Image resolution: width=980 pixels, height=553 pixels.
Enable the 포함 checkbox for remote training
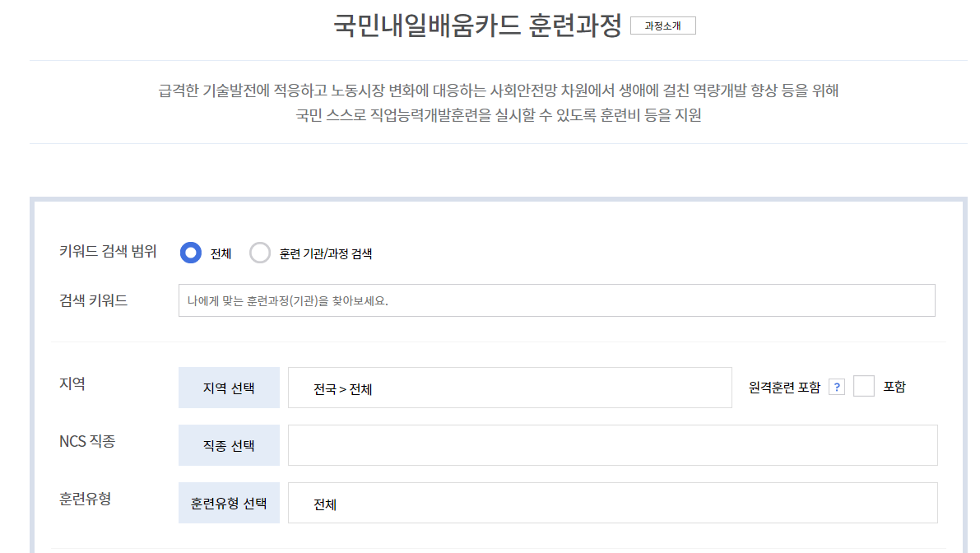(x=865, y=387)
